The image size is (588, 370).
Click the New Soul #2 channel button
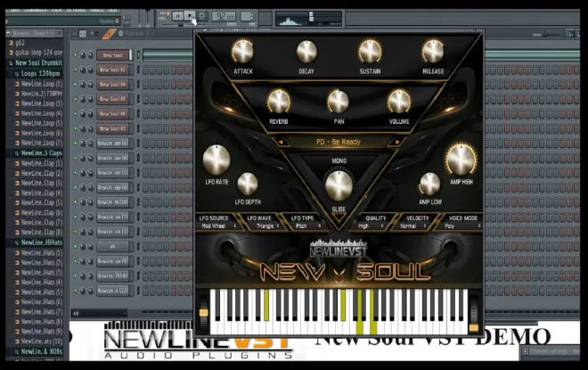pos(112,70)
